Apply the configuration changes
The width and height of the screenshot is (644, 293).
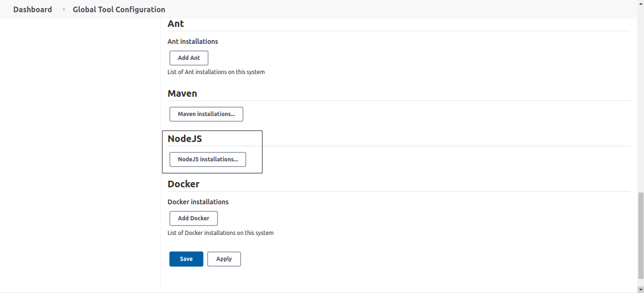tap(224, 259)
